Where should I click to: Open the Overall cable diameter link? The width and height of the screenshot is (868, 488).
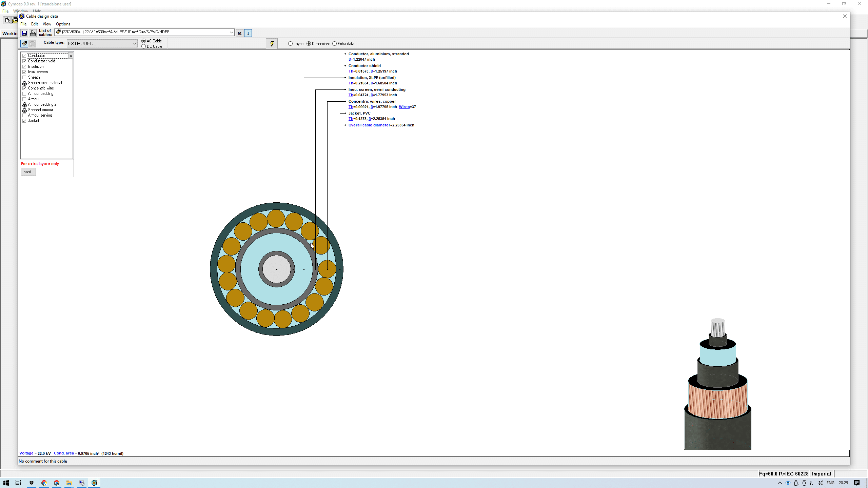click(369, 125)
